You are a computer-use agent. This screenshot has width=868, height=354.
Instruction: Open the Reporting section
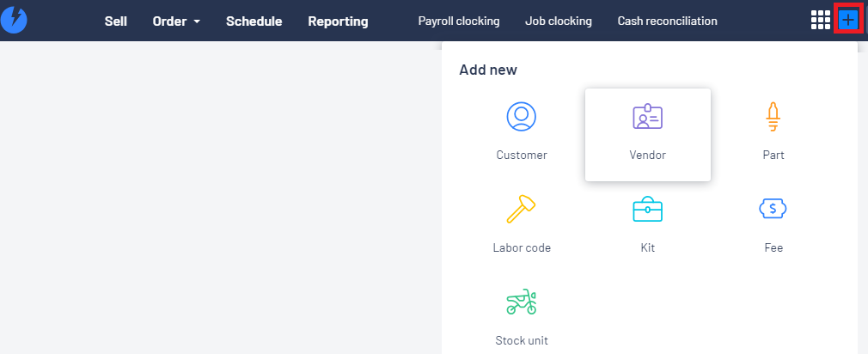(x=339, y=21)
